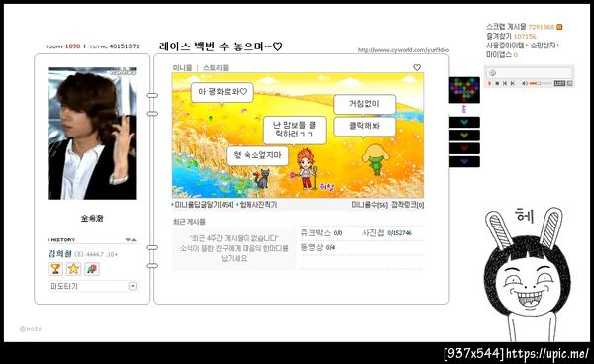Click the up arrow in the HISTORY header
The width and height of the screenshot is (594, 364).
[x=134, y=240]
